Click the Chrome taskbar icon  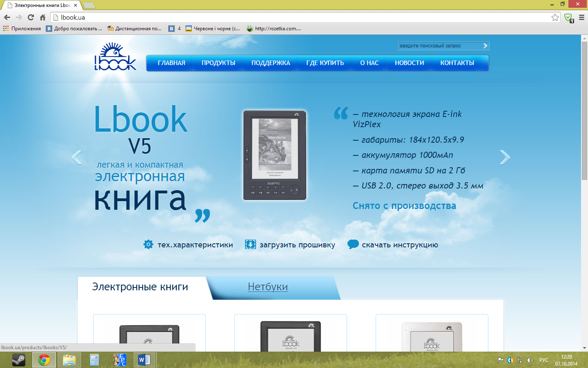click(x=44, y=360)
